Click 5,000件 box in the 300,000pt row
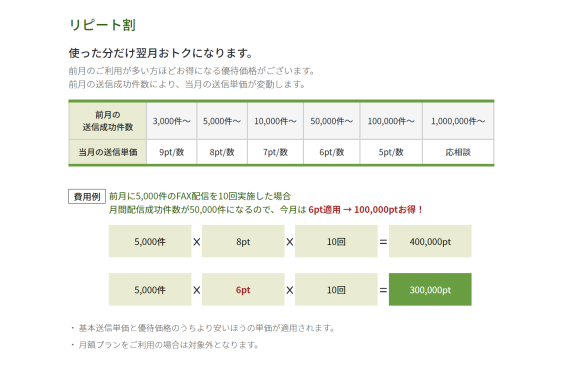 (x=150, y=289)
